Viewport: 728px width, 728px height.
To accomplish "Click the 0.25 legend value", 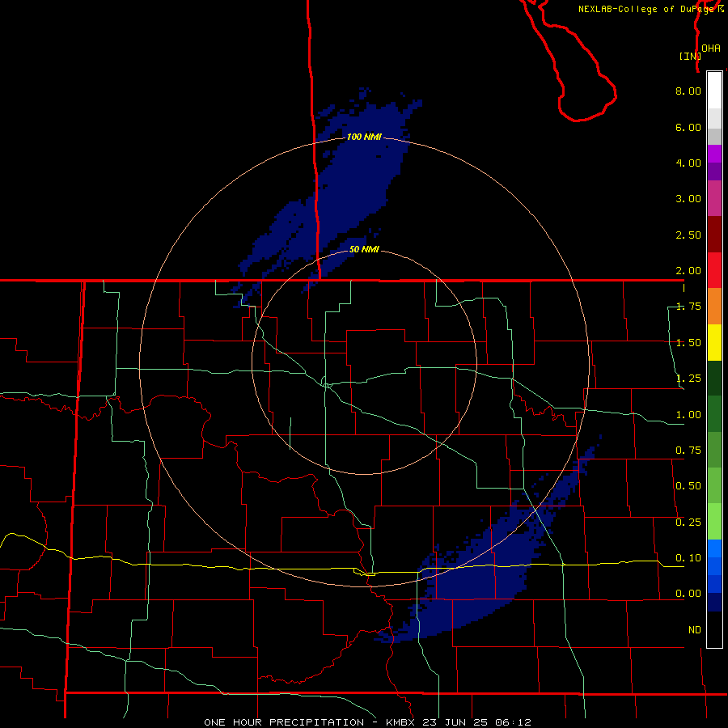I will (x=688, y=523).
